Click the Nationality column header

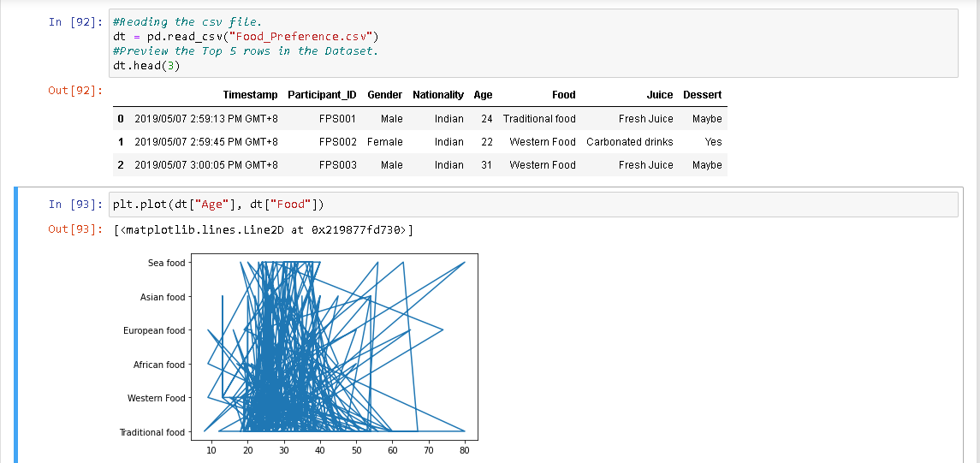point(438,95)
